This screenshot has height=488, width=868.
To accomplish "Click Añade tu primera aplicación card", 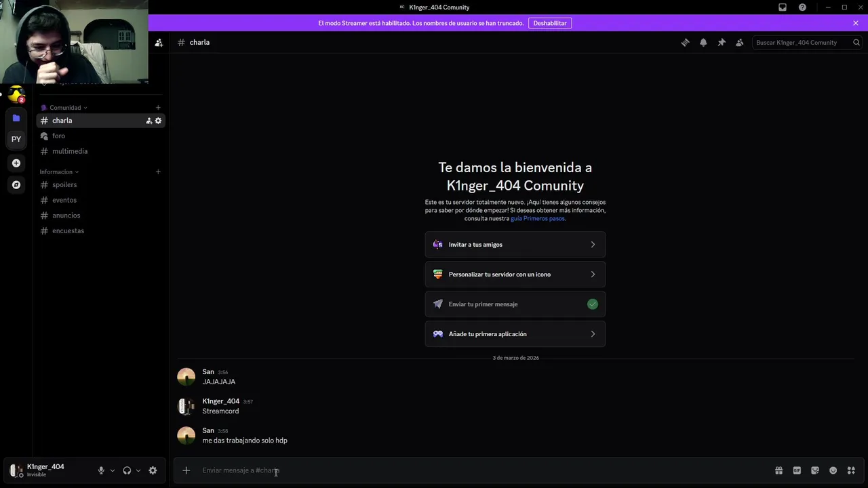I will [x=515, y=334].
